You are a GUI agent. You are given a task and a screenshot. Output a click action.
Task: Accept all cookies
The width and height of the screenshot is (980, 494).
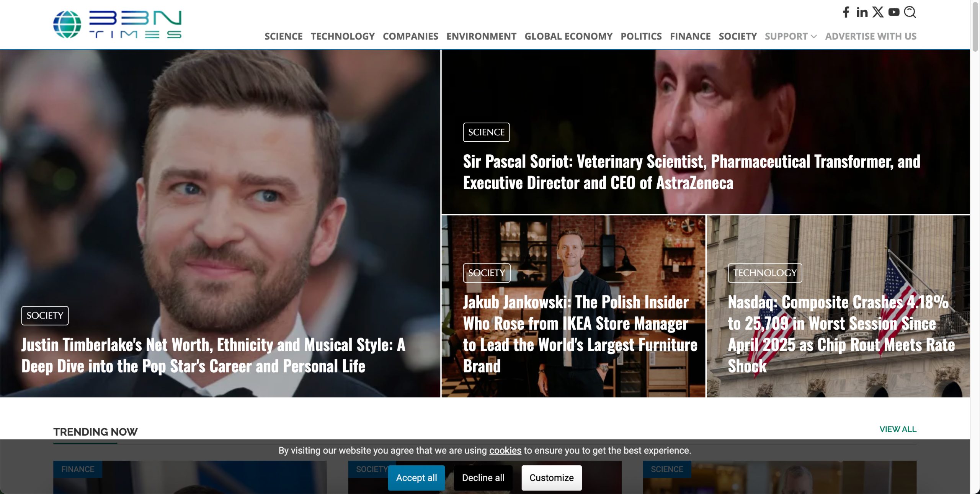pos(416,478)
